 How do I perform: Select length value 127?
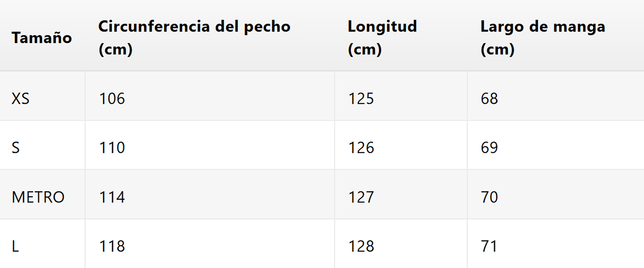coord(361,197)
